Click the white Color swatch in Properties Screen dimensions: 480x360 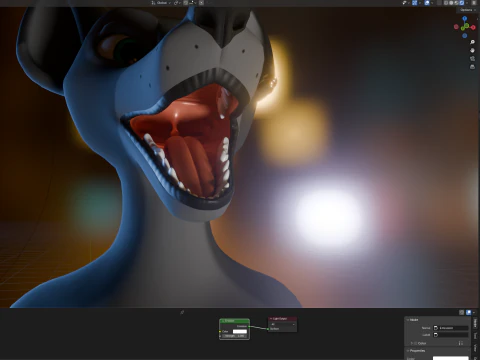click(451, 358)
